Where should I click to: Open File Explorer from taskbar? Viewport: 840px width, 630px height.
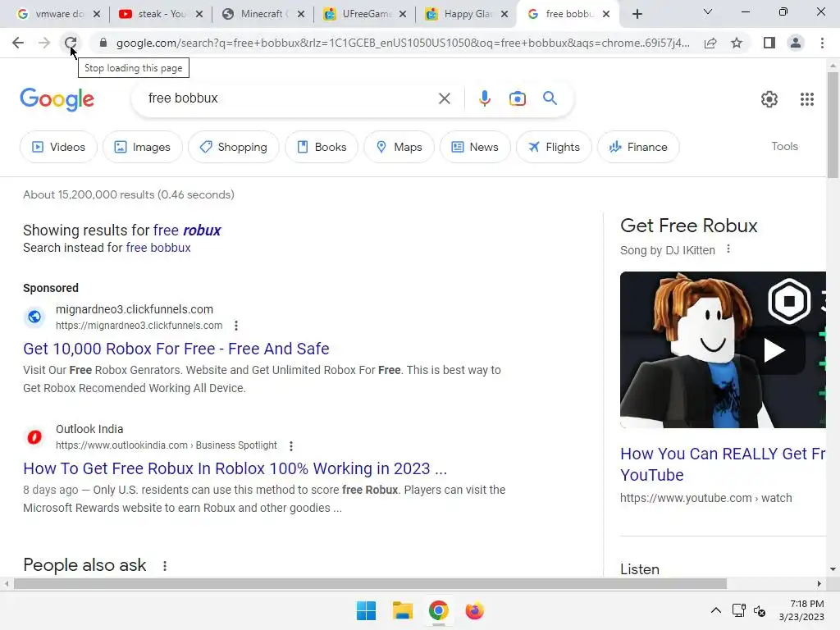coord(402,610)
